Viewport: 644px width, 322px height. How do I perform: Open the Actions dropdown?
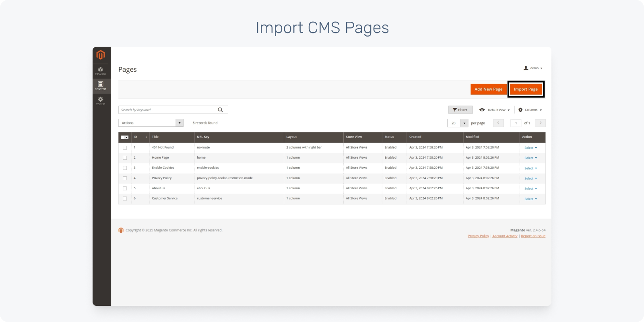[151, 123]
